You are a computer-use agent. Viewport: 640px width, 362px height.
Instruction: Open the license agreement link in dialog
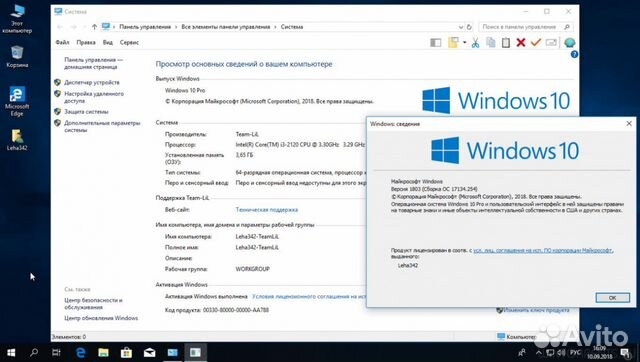click(x=543, y=250)
